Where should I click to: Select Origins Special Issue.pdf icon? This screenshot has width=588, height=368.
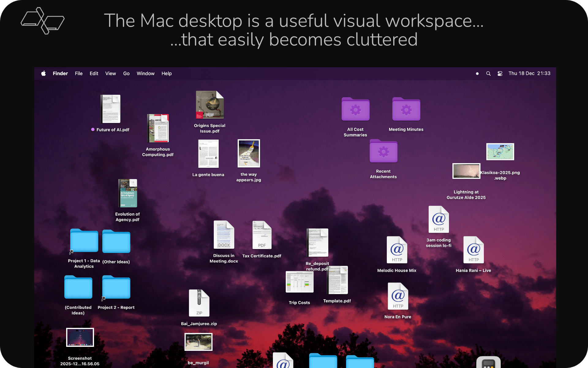[210, 105]
